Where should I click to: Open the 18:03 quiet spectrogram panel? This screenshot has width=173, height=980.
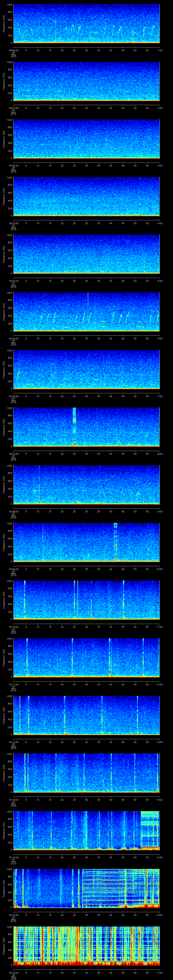click(x=86, y=196)
